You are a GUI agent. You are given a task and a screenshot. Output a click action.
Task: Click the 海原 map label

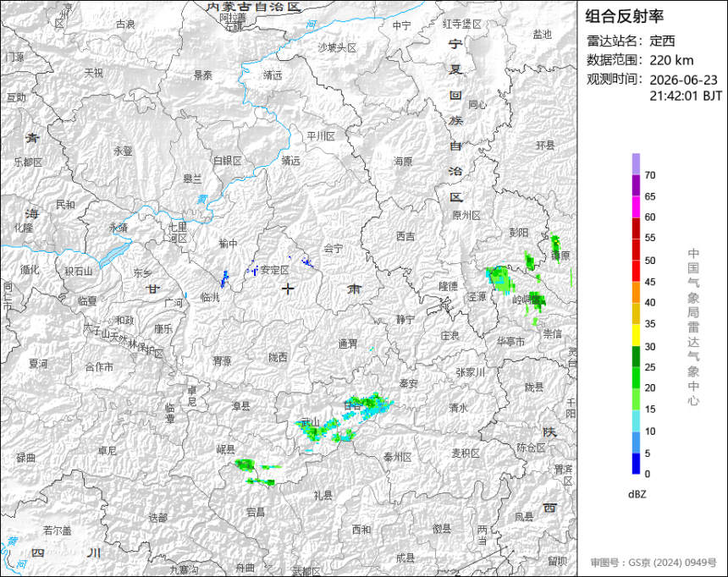[403, 162]
